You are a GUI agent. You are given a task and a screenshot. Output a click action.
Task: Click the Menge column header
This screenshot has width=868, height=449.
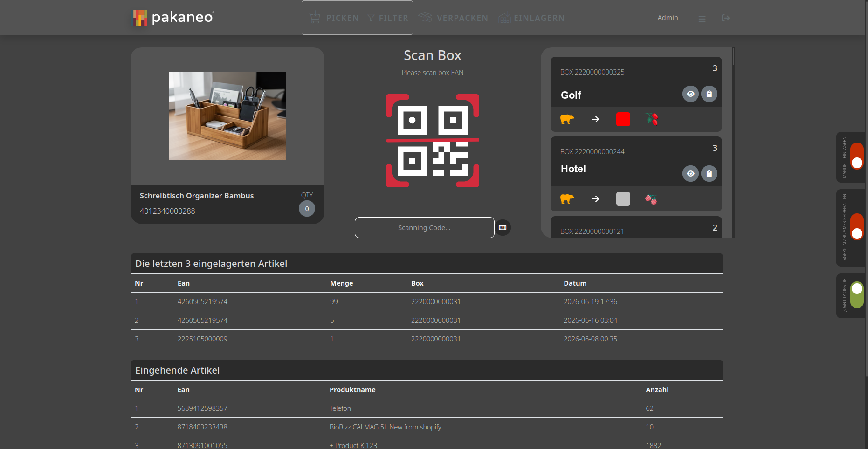point(341,283)
